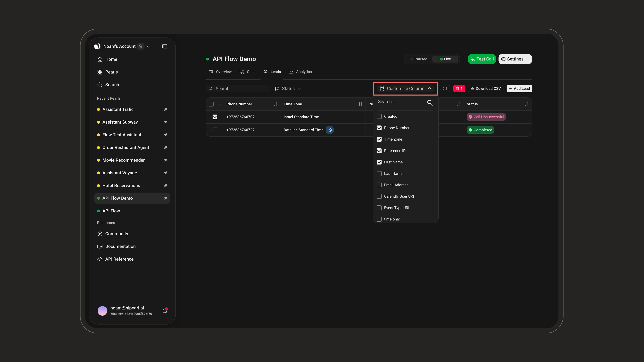
Task: Enable the time only column
Action: tap(379, 219)
